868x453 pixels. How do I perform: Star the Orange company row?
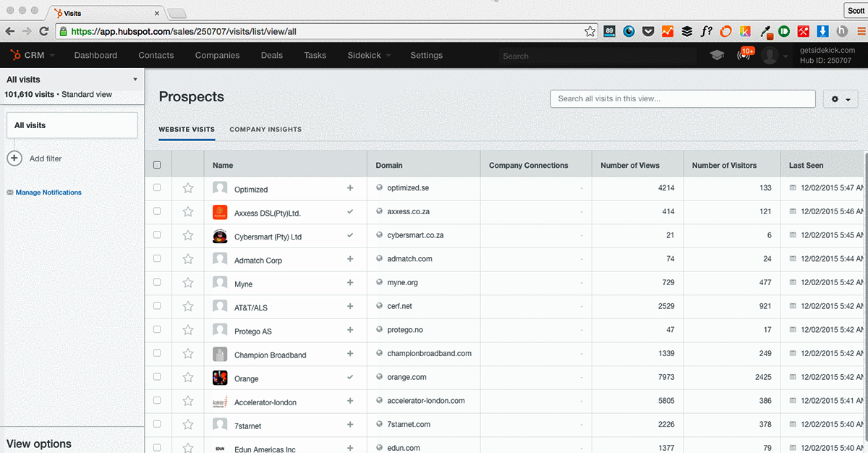(x=188, y=378)
